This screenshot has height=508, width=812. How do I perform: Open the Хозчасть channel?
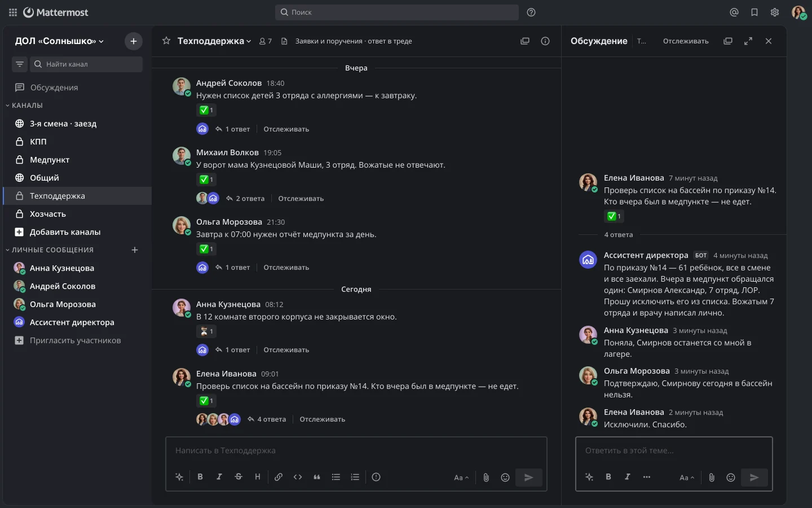[x=77, y=214]
